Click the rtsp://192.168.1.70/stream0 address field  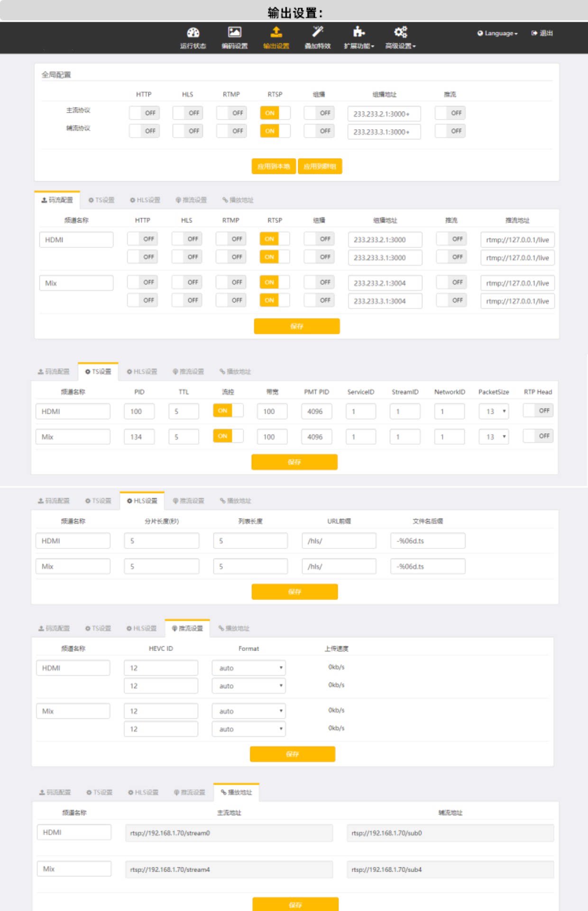tap(229, 833)
